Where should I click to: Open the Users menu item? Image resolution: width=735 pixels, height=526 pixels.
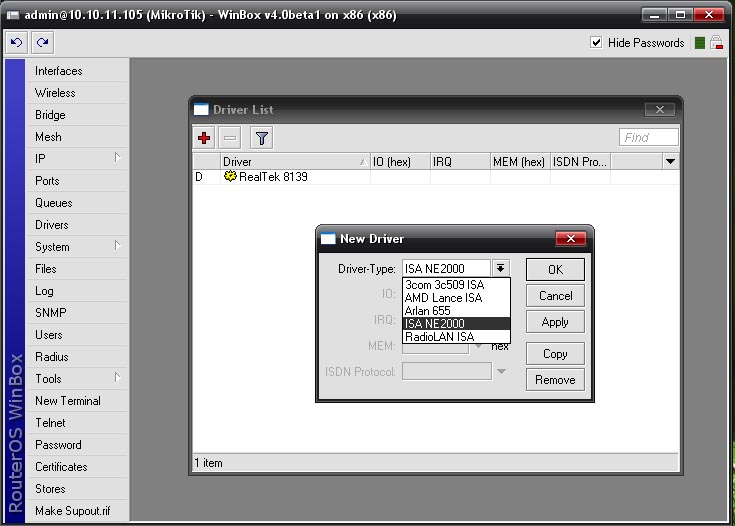(77, 335)
